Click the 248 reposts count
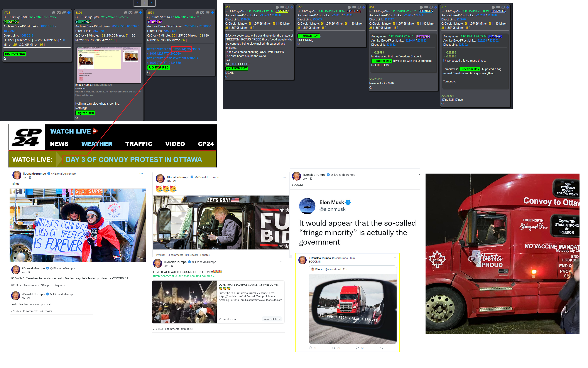The image size is (588, 368). tap(47, 285)
